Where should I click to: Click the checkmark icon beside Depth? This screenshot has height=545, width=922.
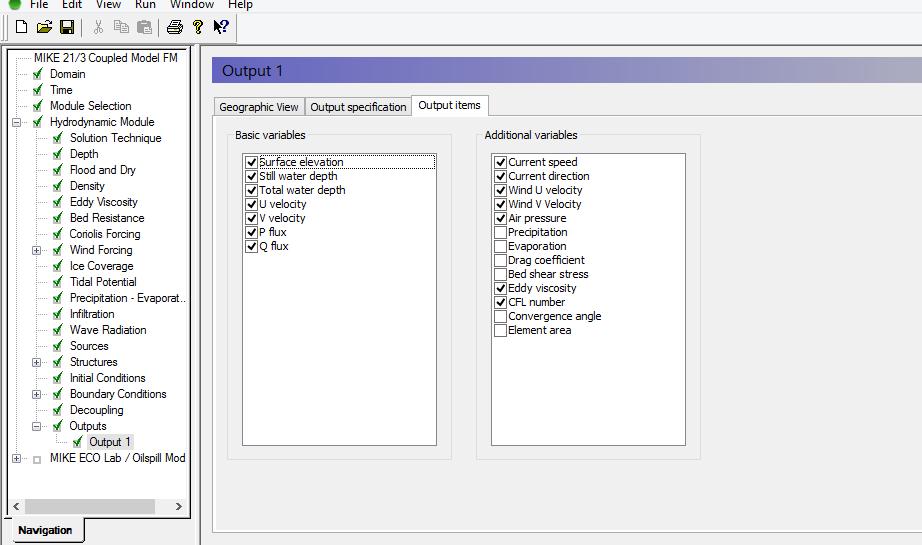(58, 154)
